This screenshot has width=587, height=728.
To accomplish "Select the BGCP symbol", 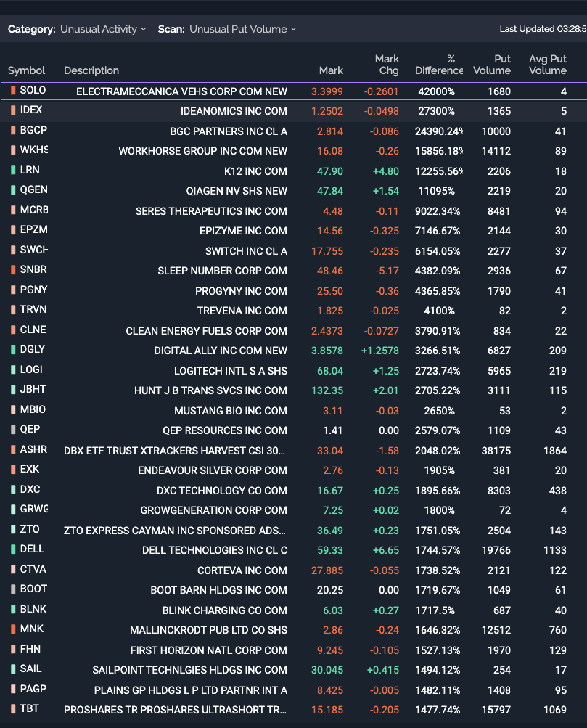I will pyautogui.click(x=33, y=130).
